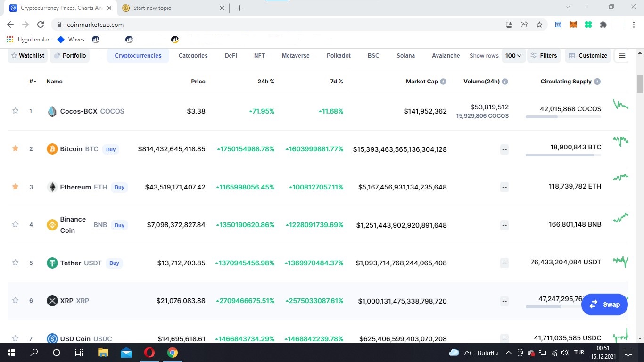Open the Windows Start menu

(x=11, y=352)
